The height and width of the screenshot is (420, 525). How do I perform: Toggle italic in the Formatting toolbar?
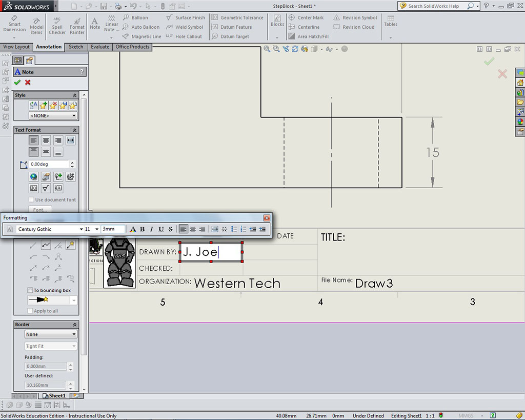pyautogui.click(x=151, y=229)
